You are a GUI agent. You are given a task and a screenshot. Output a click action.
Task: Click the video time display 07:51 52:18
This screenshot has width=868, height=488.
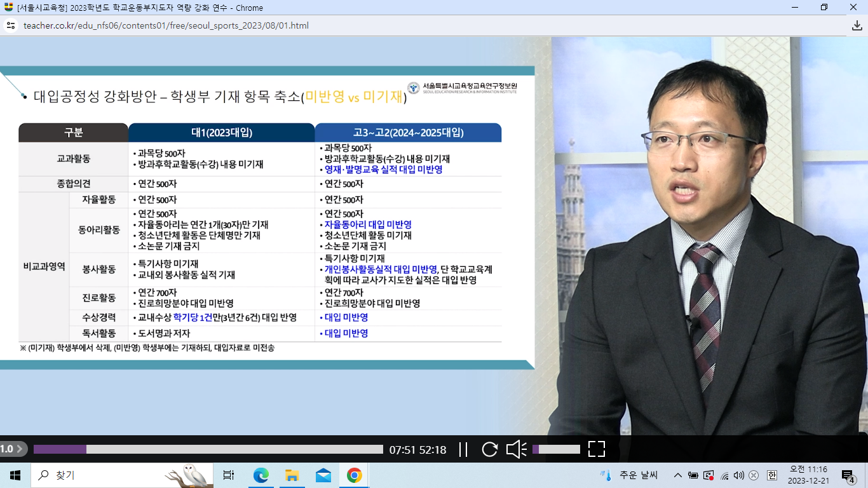[417, 449]
